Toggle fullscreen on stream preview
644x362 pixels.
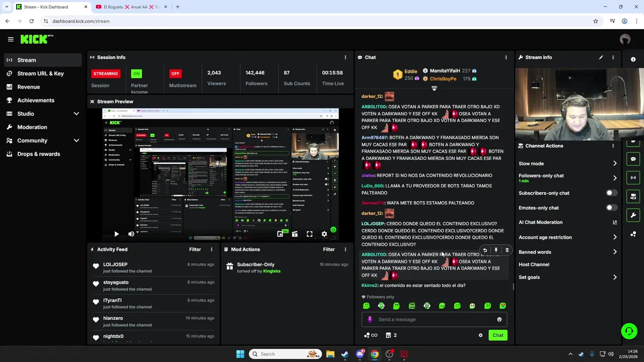[309, 234]
